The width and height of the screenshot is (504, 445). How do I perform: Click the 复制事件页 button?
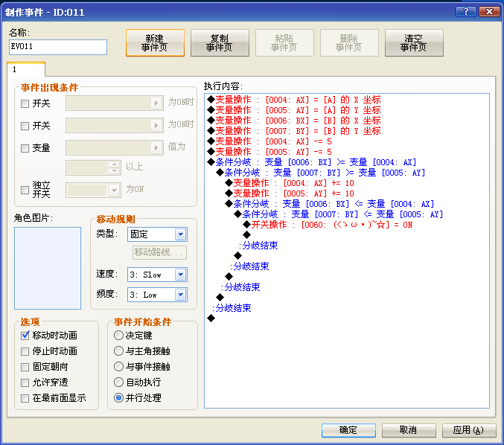[x=220, y=42]
